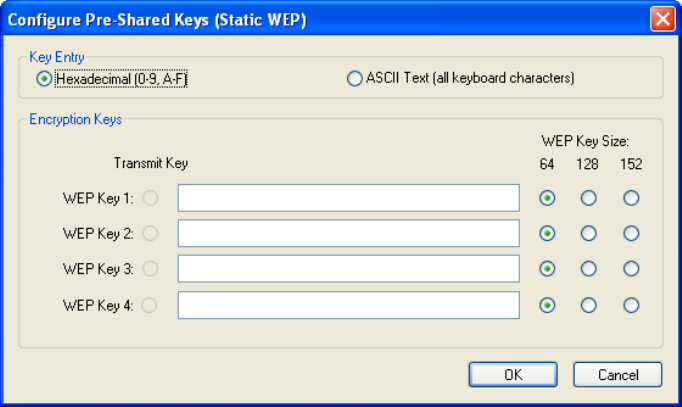The image size is (682, 407).
Task: Pick 128-bit size for WEP Key 4
Action: pos(588,305)
